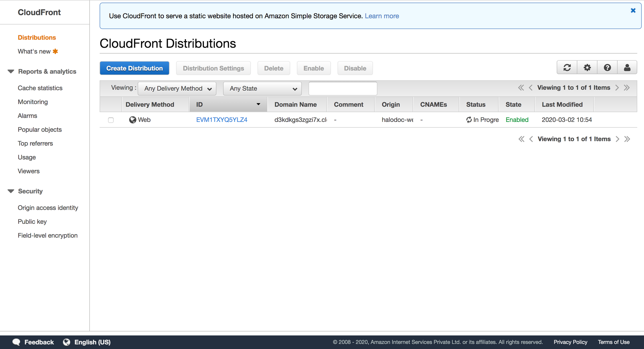The image size is (644, 349).
Task: Click the CNAMEs column header
Action: (436, 105)
